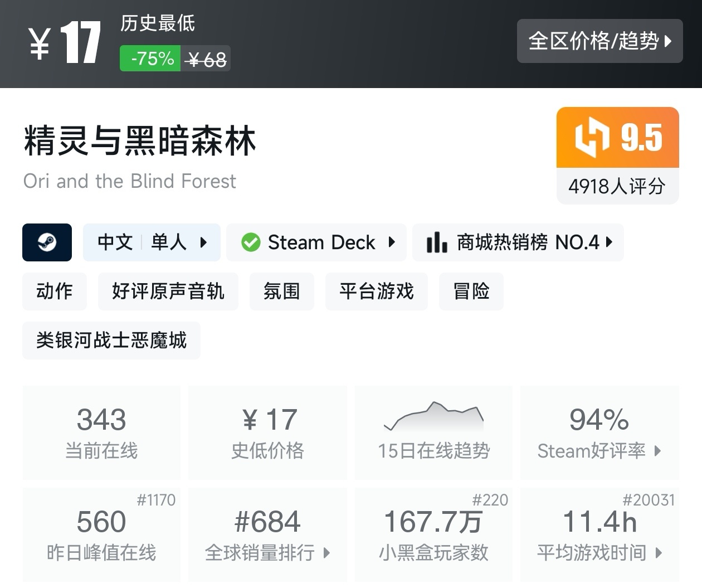View the ¥17 史低价格 stat card
The image size is (702, 588).
point(267,433)
